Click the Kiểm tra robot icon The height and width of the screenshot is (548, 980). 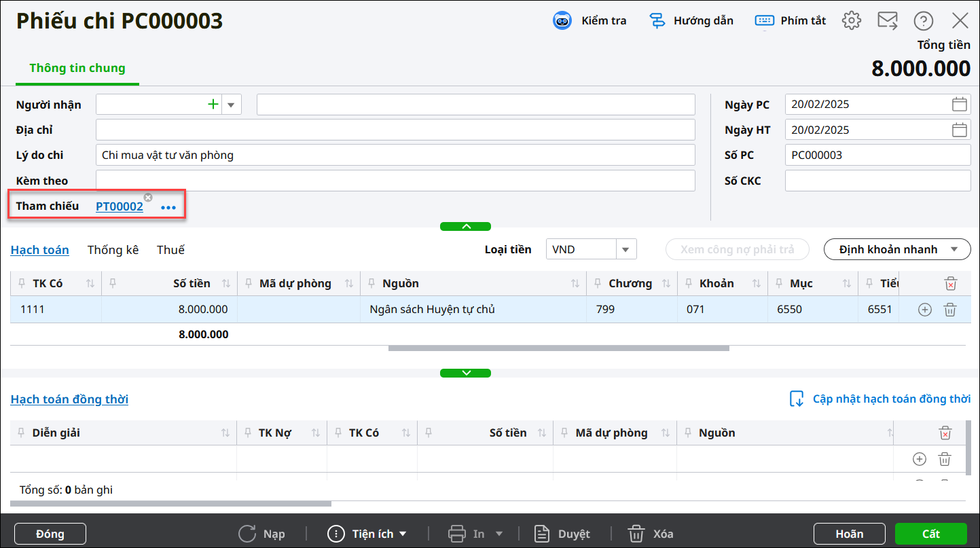[562, 20]
